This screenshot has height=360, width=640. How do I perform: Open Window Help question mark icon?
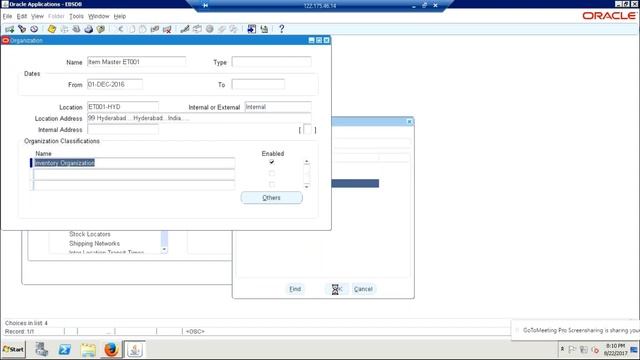click(281, 29)
